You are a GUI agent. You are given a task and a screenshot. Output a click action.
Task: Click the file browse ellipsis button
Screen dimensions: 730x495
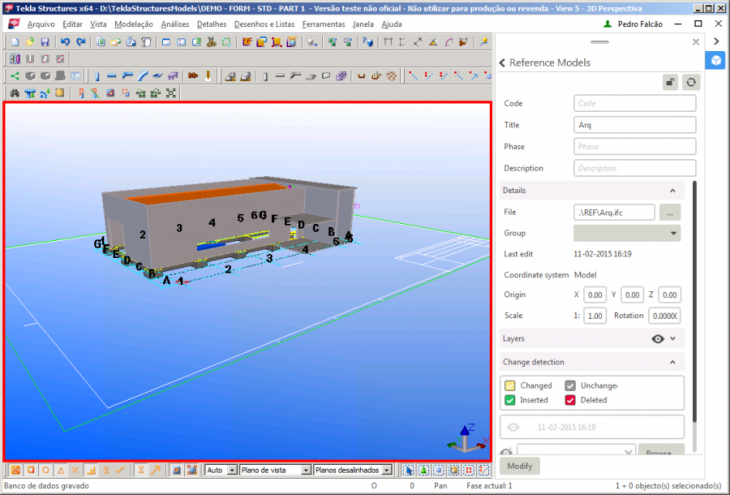[671, 212]
